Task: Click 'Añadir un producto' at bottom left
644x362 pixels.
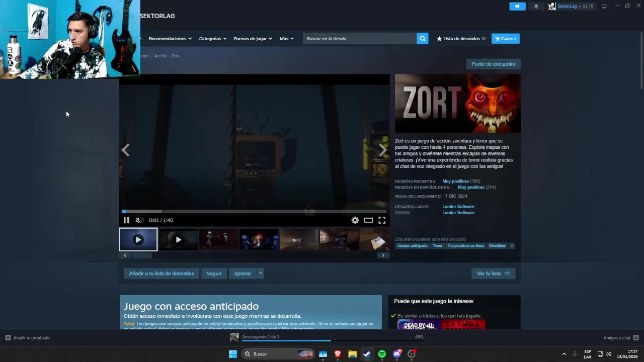Action: pos(28,338)
